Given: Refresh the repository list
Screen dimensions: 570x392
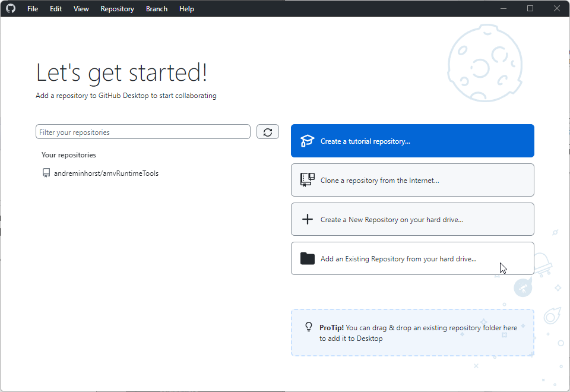Looking at the screenshot, I should point(267,131).
